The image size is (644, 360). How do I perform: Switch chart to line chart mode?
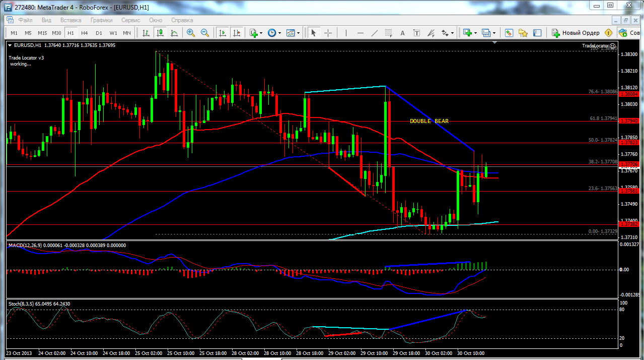tap(174, 33)
